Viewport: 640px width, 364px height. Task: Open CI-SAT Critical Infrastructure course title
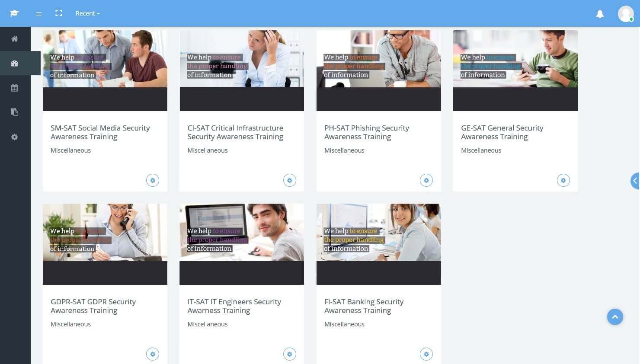click(x=235, y=132)
